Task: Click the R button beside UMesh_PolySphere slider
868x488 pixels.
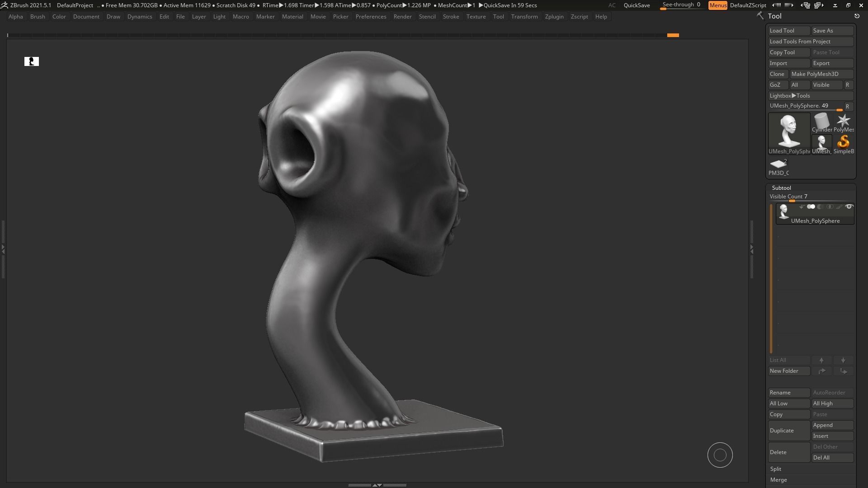Action: pos(848,107)
